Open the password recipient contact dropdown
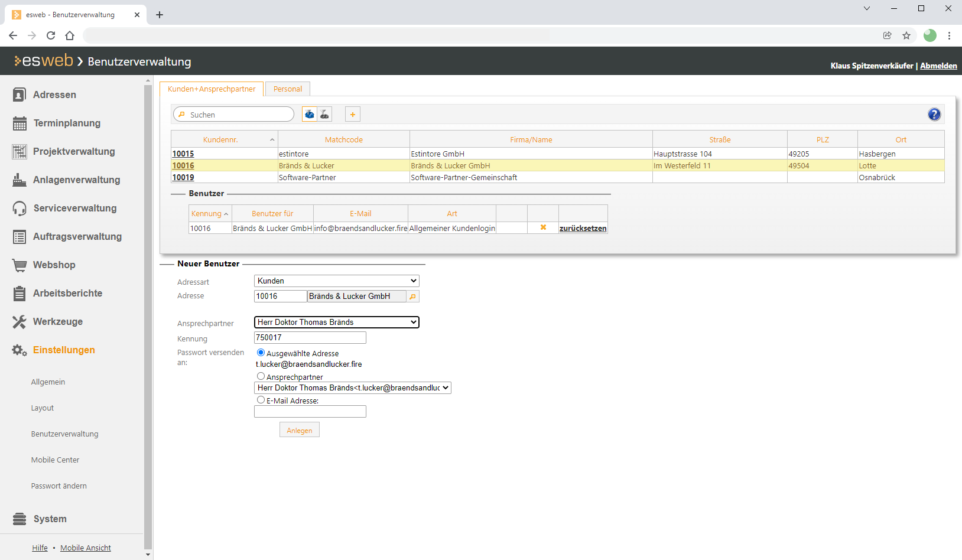This screenshot has height=560, width=962. [x=352, y=388]
